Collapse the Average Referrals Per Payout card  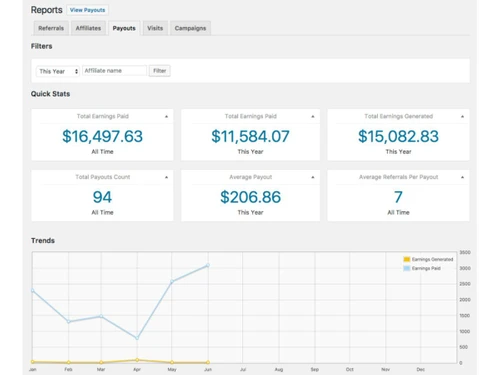coord(462,177)
